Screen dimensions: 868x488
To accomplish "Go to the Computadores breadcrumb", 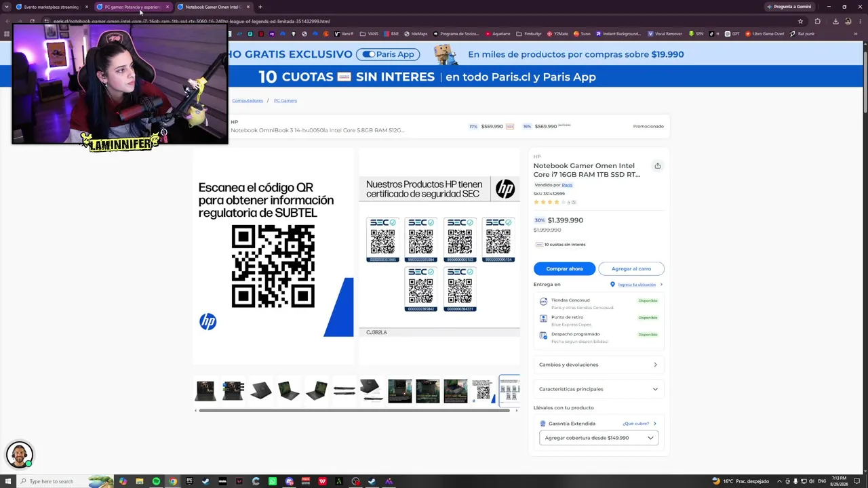I will (248, 100).
